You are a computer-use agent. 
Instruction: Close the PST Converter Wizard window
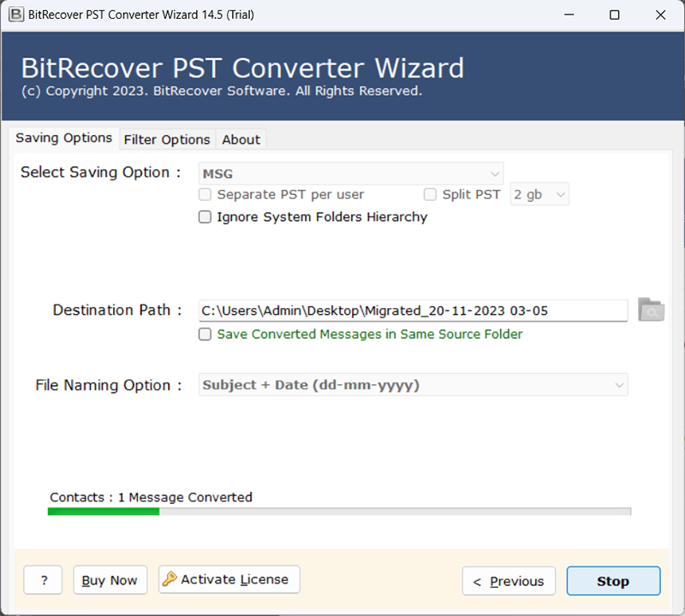tap(660, 15)
